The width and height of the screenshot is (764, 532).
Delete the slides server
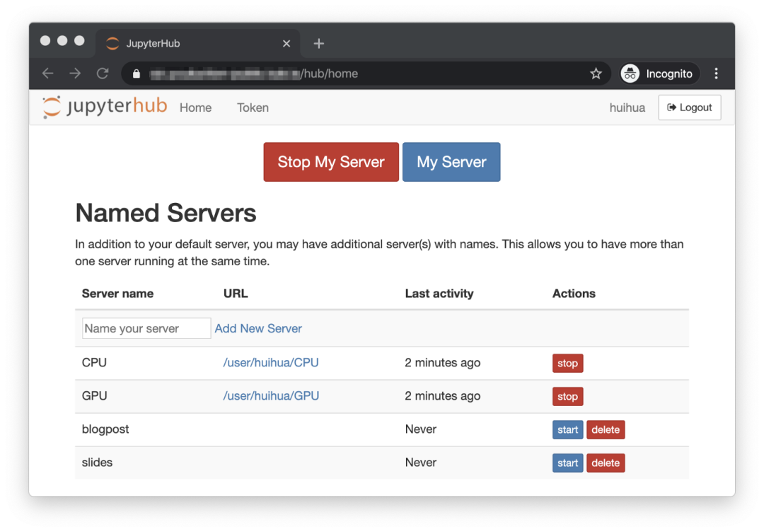point(606,463)
